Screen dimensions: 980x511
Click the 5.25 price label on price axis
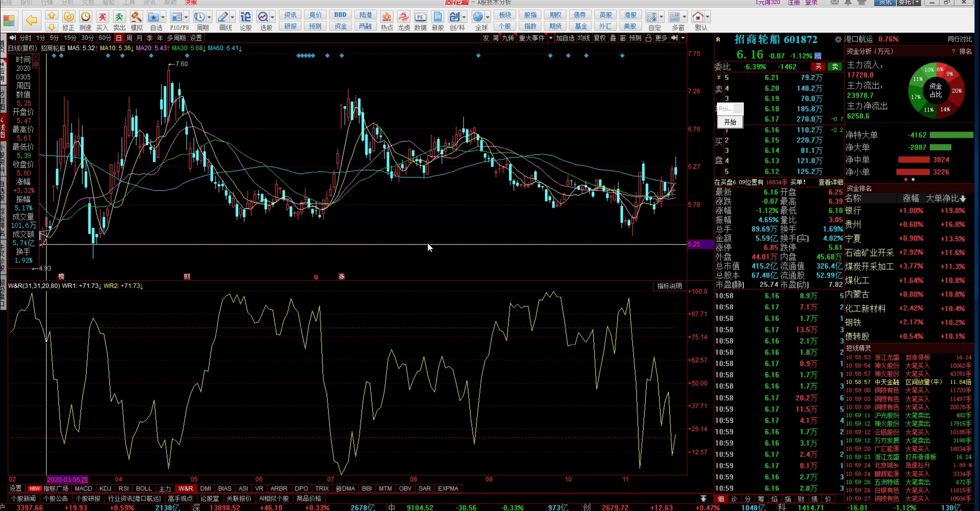point(700,244)
